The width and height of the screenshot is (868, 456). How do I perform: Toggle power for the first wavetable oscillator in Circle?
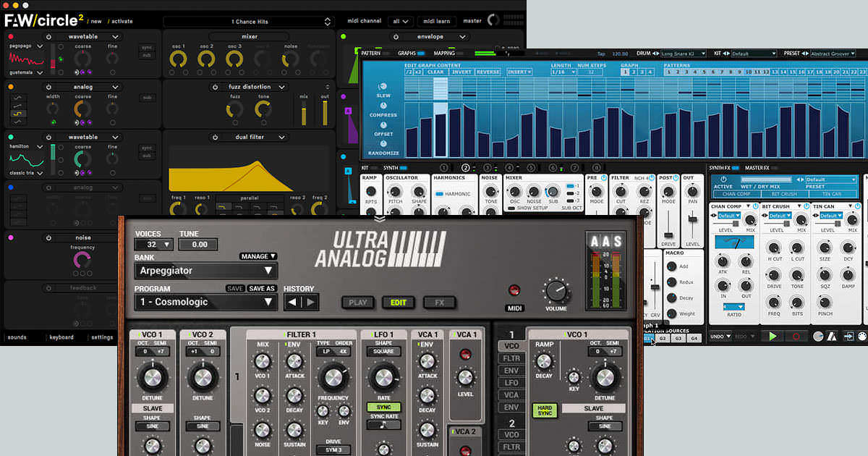click(x=49, y=36)
